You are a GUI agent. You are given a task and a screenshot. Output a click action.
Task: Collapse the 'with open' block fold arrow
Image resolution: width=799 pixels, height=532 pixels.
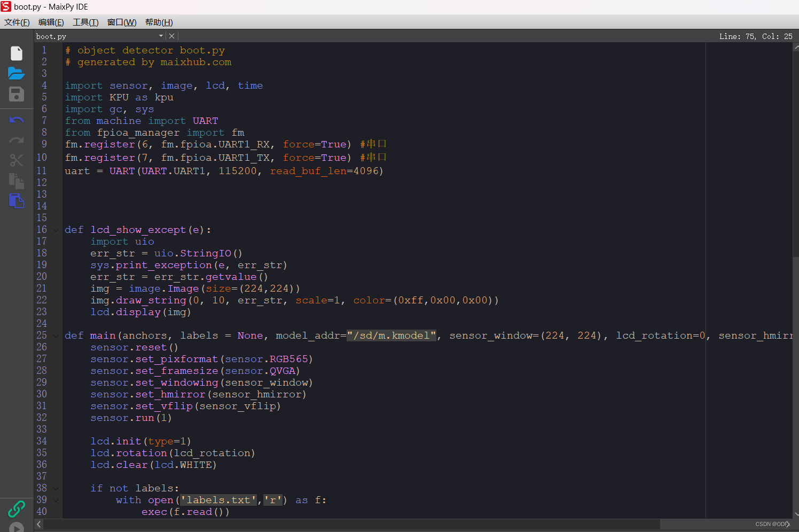(x=56, y=500)
